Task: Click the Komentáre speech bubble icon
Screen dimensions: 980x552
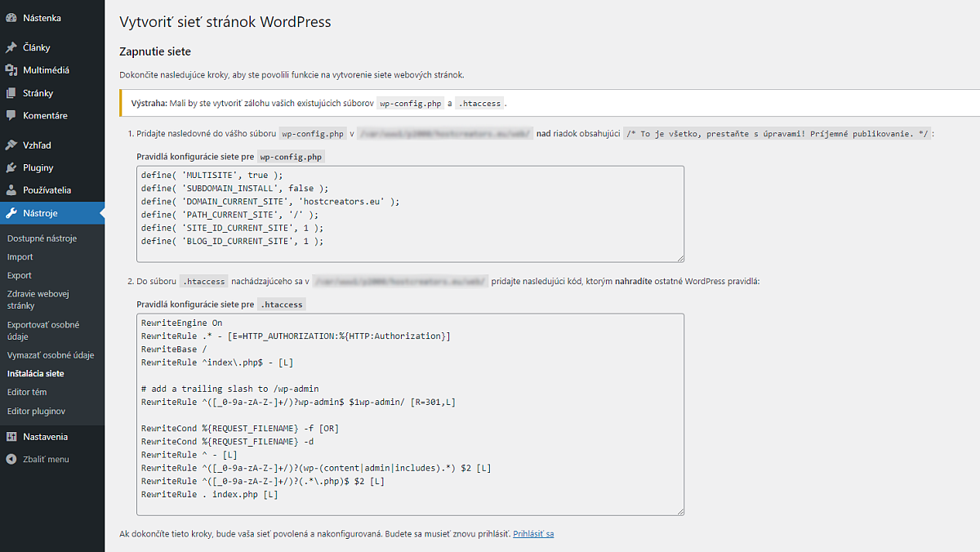Action: pos(11,116)
